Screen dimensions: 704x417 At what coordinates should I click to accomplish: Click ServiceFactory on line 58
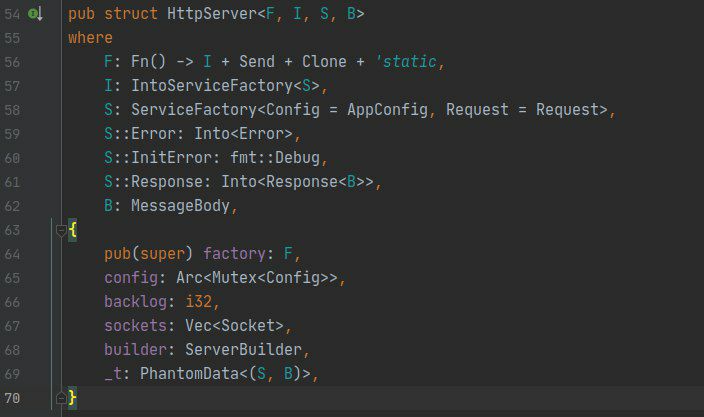[x=194, y=110]
